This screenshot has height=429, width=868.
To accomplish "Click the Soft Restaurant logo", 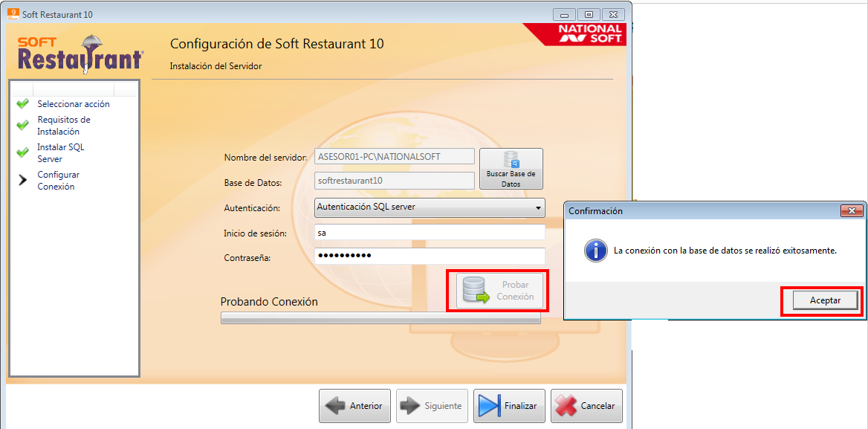I will tap(80, 54).
